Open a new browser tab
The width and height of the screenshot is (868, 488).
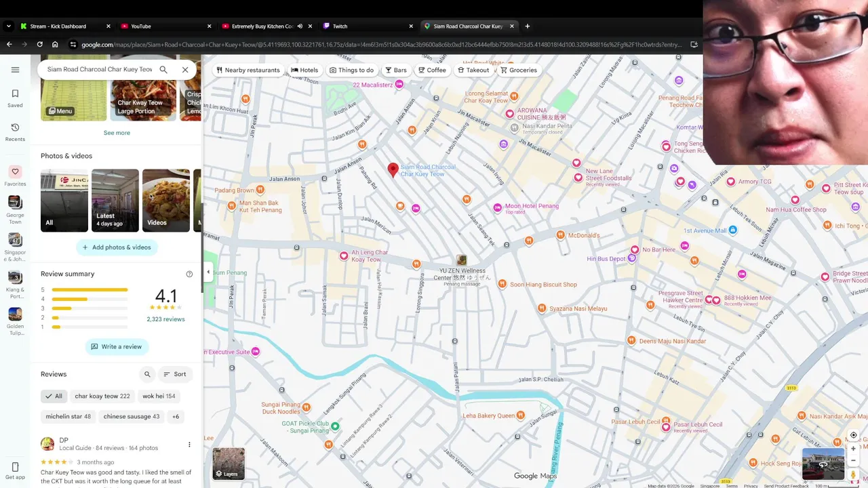coord(528,26)
